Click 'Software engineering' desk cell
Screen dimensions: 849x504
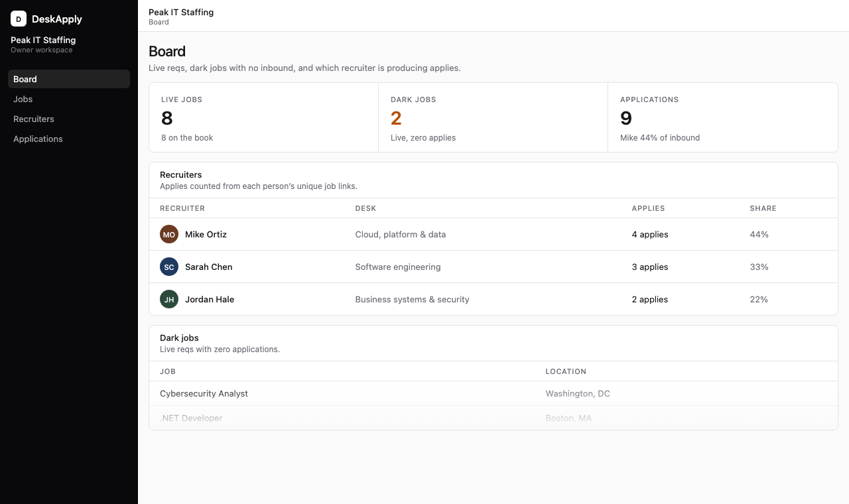(398, 267)
